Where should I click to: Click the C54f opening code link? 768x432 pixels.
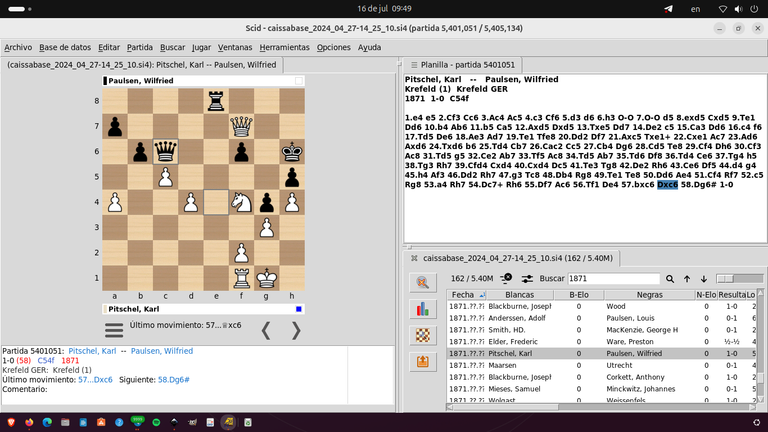[46, 360]
